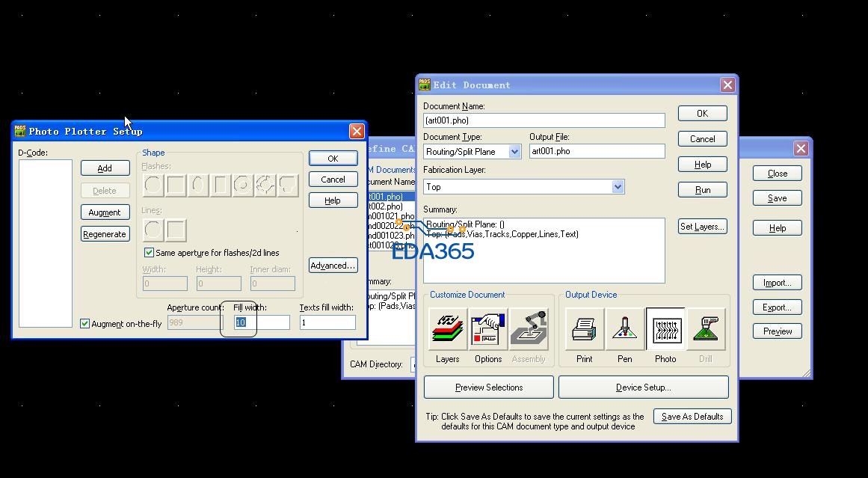Click Help in Define CAM Documents
Image resolution: width=868 pixels, height=478 pixels.
778,227
